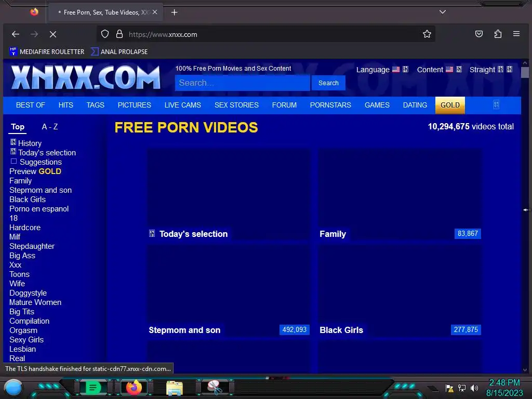Close the current browser tab
This screenshot has width=532, height=399.
pos(155,12)
